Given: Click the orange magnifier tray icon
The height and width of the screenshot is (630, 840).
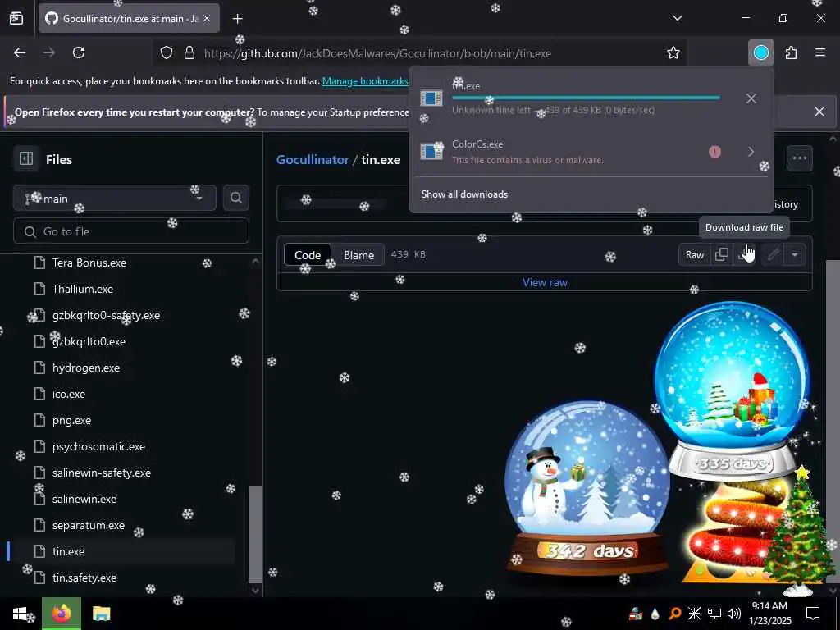Looking at the screenshot, I should pos(675,614).
